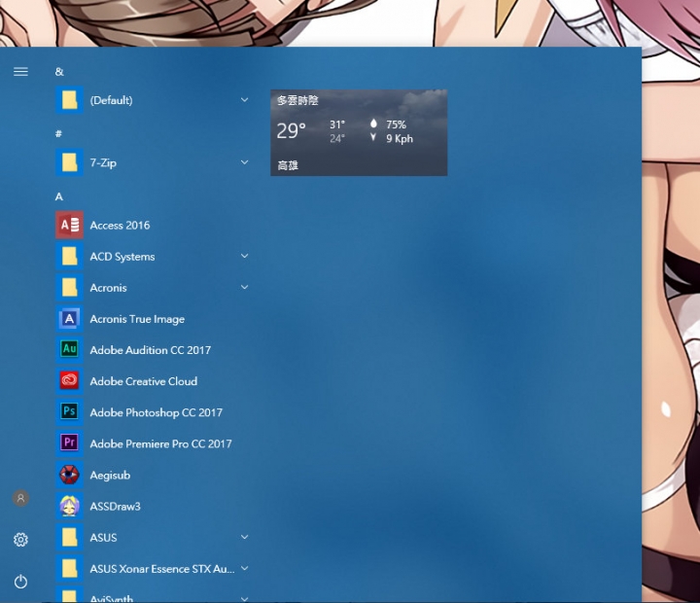
Task: Launch Adobe Audition icon (Au)
Action: click(x=69, y=350)
